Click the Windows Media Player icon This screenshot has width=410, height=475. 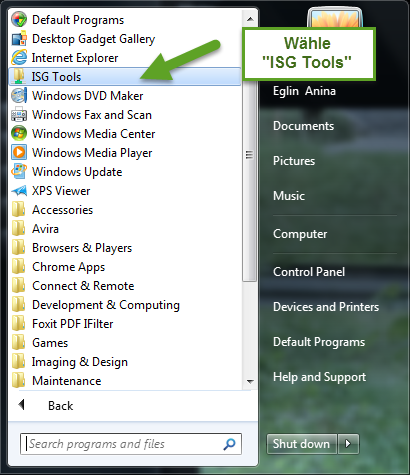(x=19, y=153)
